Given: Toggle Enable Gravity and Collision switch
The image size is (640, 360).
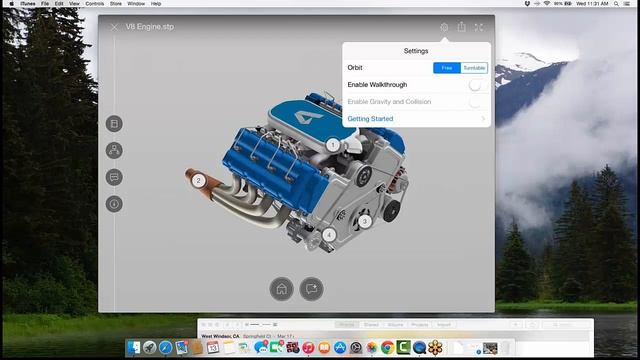Looking at the screenshot, I should pos(477,102).
